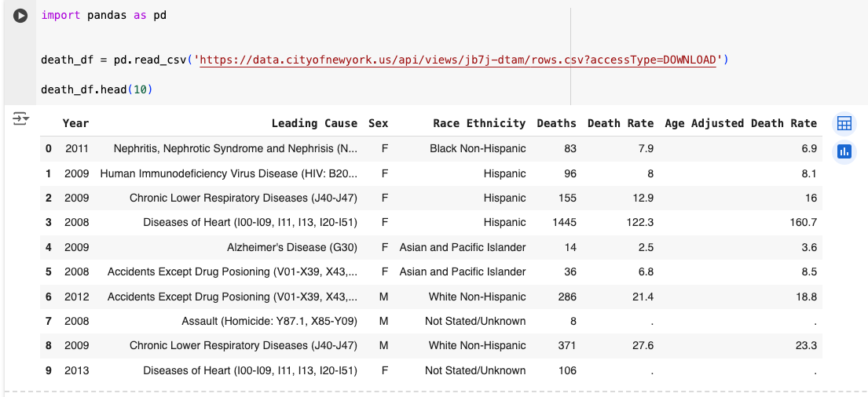Run the code cell with the play button
This screenshot has height=397, width=868.
(20, 16)
